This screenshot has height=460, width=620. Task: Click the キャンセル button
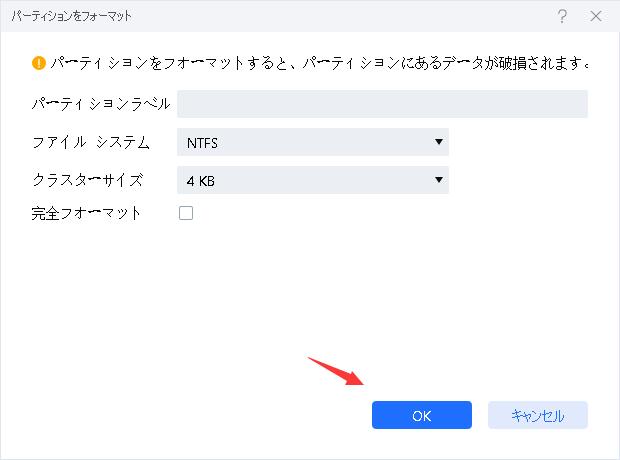coord(538,415)
